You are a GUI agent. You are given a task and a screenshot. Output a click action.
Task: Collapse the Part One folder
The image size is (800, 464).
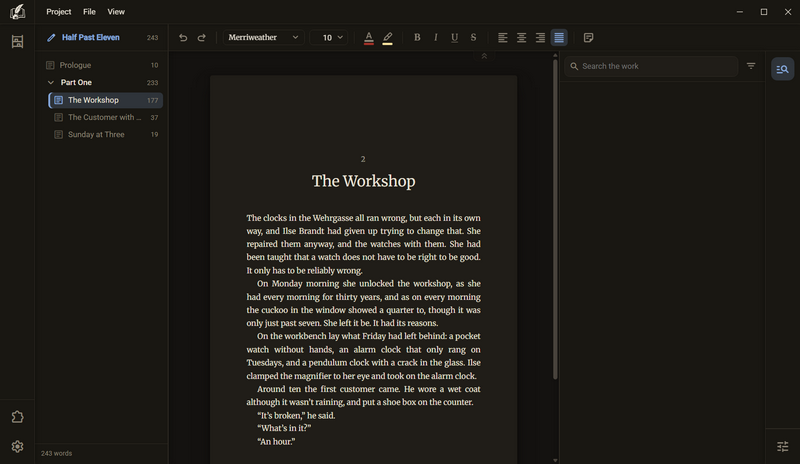pyautogui.click(x=51, y=82)
